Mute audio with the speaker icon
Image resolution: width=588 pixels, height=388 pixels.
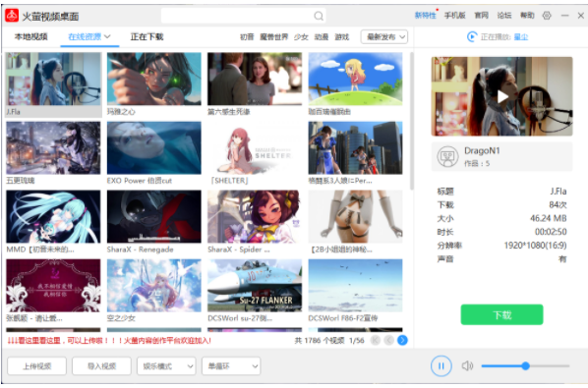[467, 365]
